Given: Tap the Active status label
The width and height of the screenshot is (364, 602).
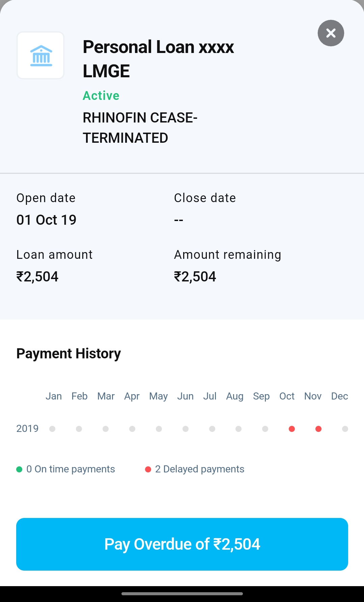Looking at the screenshot, I should click(101, 96).
